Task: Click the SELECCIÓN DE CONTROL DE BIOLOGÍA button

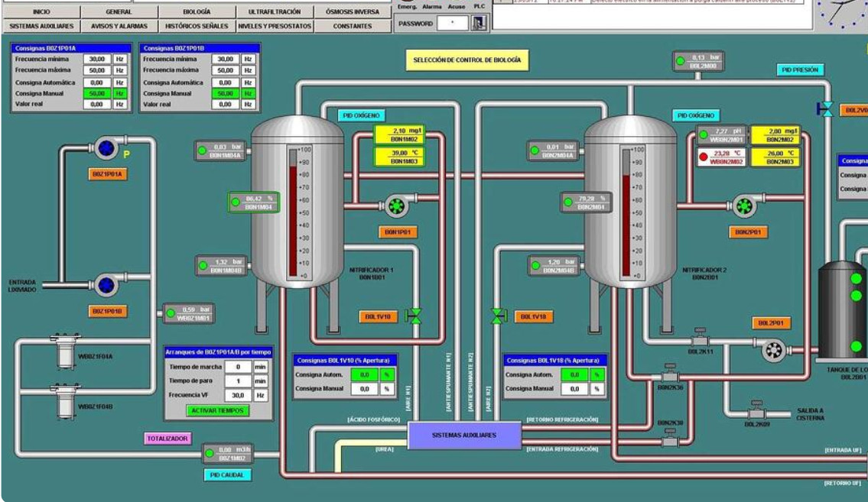Action: (x=467, y=60)
